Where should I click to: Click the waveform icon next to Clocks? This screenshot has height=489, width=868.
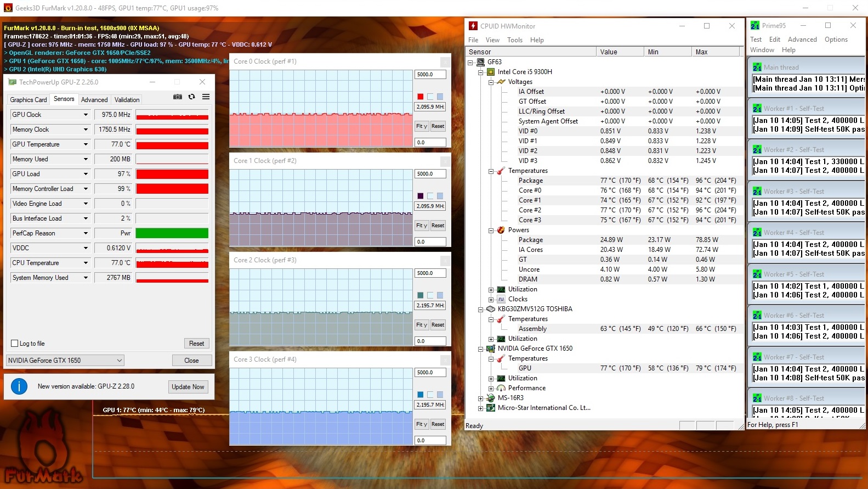[x=501, y=299]
